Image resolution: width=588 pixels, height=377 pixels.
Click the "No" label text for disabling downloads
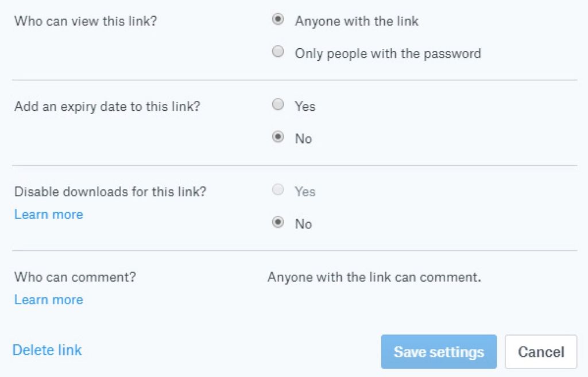303,224
